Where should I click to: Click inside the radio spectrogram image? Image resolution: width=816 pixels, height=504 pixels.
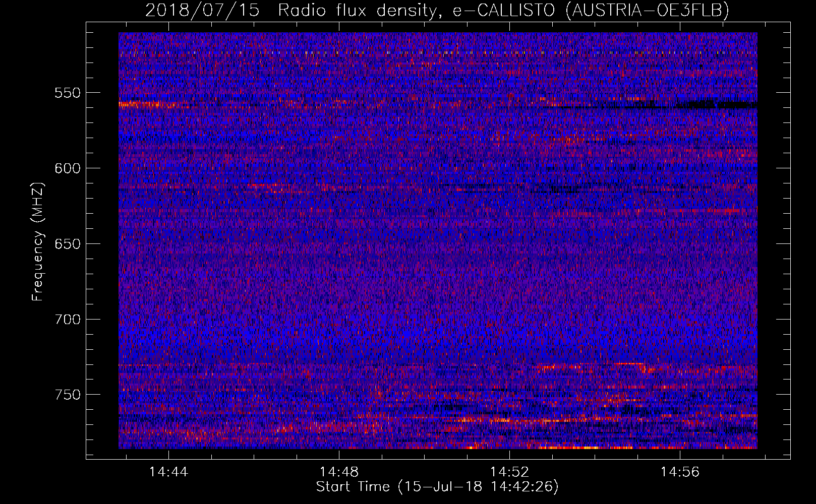(x=438, y=240)
